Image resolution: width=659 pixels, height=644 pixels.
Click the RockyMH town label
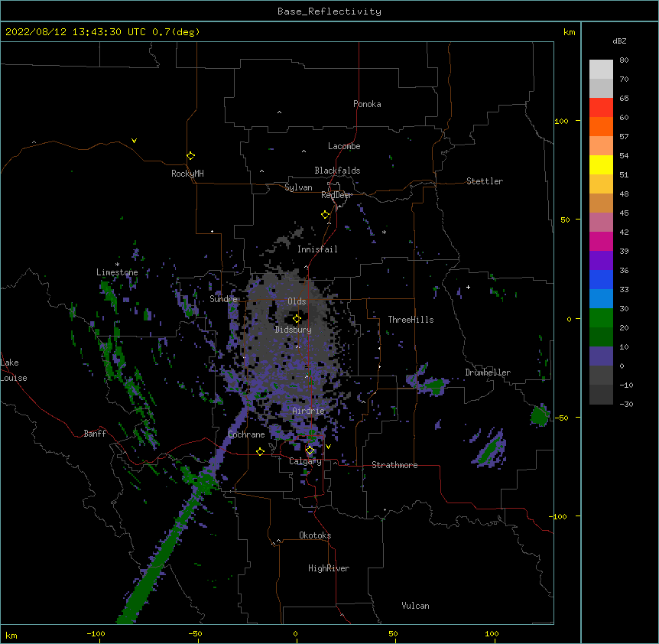pos(187,174)
